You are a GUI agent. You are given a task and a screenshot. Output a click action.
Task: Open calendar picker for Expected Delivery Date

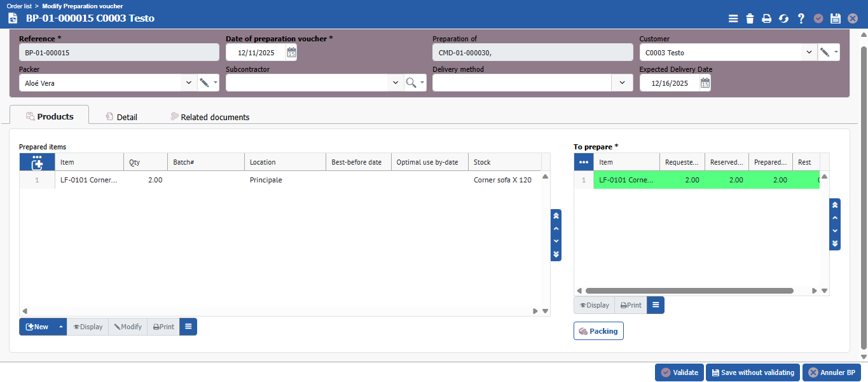click(x=705, y=83)
